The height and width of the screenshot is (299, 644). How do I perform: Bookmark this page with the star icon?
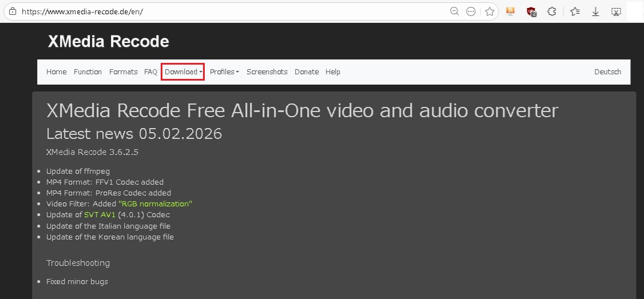(x=490, y=11)
